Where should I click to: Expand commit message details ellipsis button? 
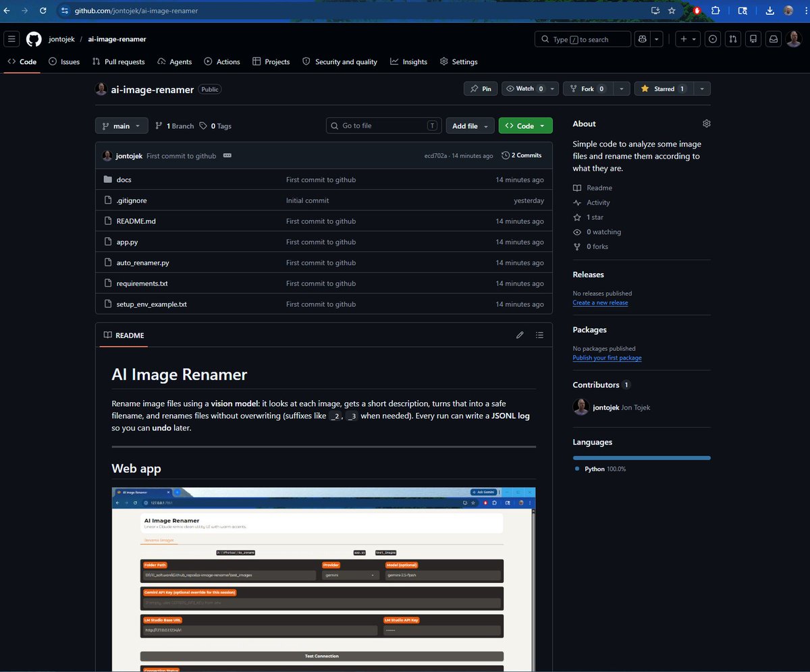click(227, 155)
